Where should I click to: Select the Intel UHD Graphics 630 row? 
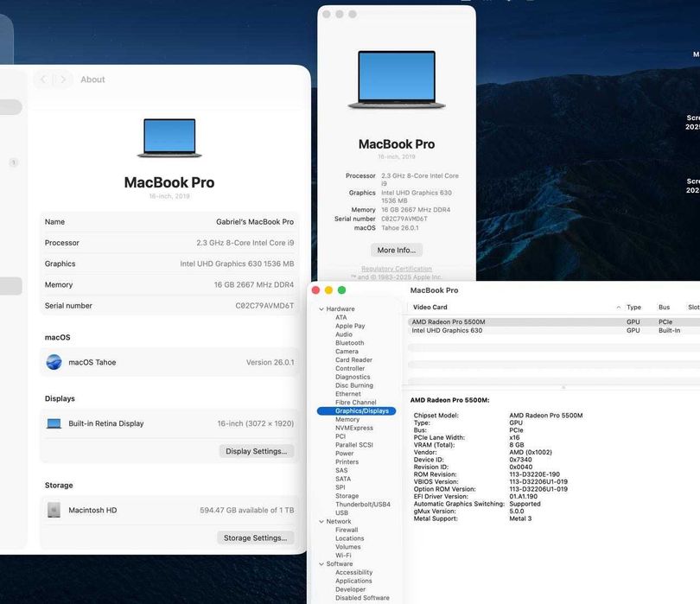coord(554,330)
